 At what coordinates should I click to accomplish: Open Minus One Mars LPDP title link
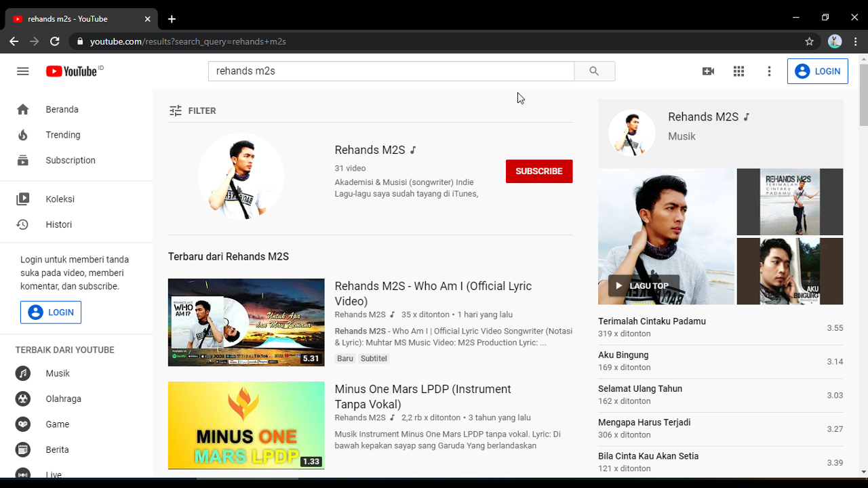pos(422,396)
